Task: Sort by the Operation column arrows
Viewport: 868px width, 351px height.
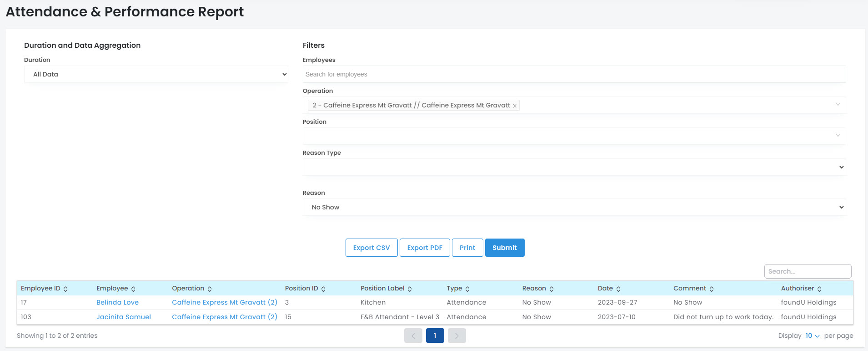Action: pos(210,289)
